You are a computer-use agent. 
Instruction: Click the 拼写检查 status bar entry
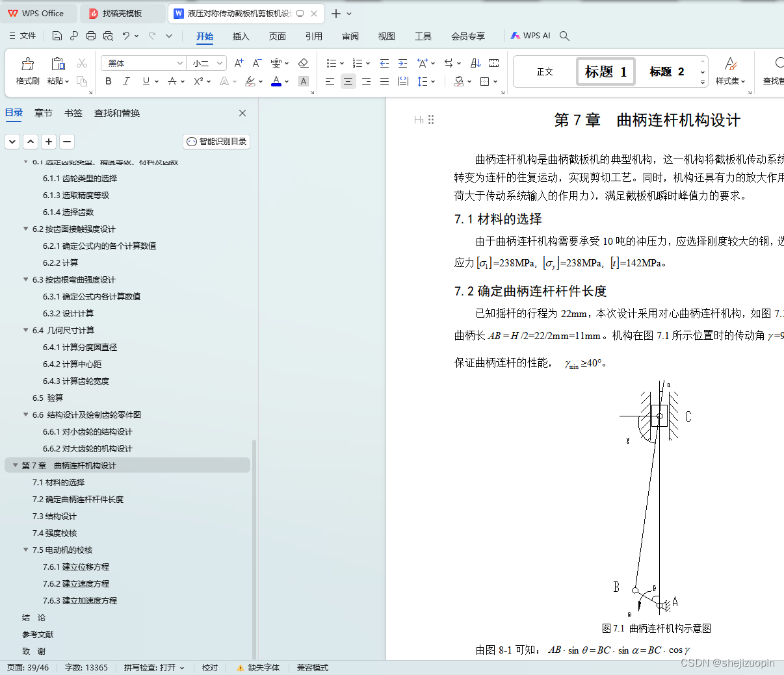[x=154, y=667]
